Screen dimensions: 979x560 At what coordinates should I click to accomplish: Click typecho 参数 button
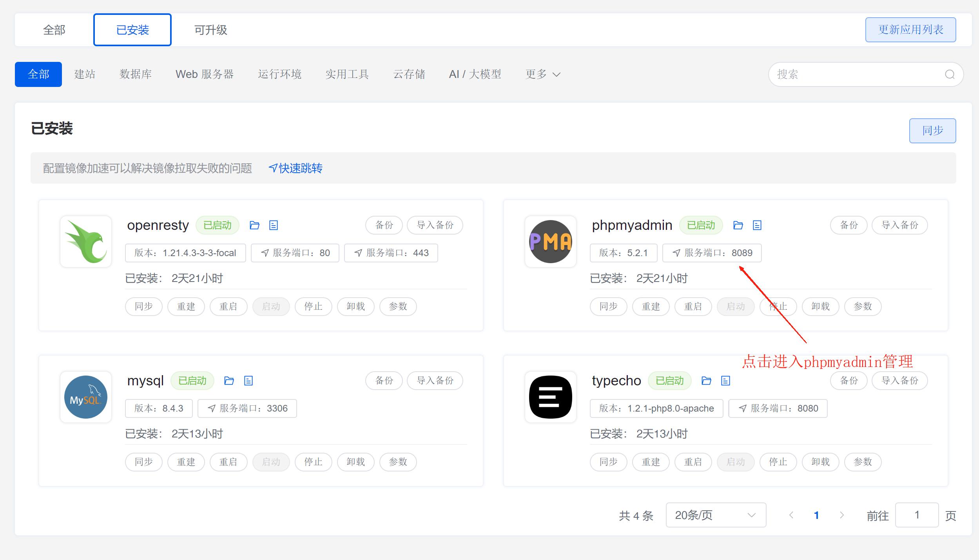tap(863, 462)
